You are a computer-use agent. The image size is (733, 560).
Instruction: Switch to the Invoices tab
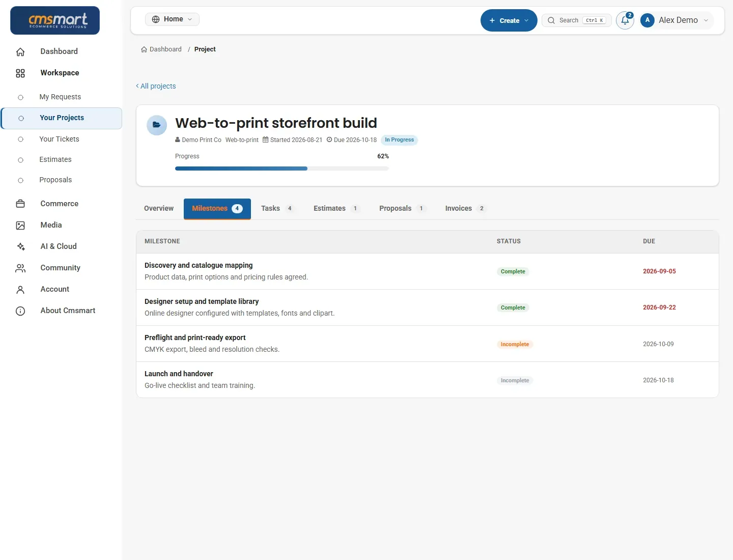point(465,208)
